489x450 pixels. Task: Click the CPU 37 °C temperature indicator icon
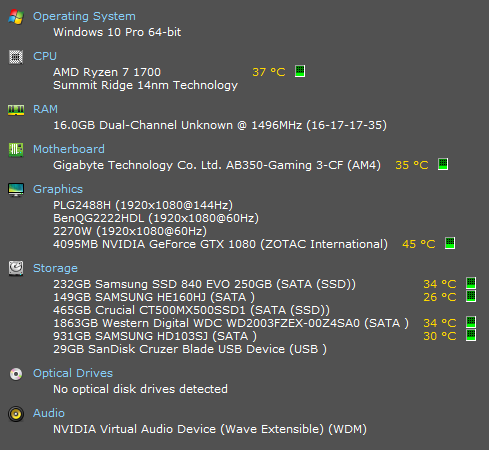(x=300, y=71)
